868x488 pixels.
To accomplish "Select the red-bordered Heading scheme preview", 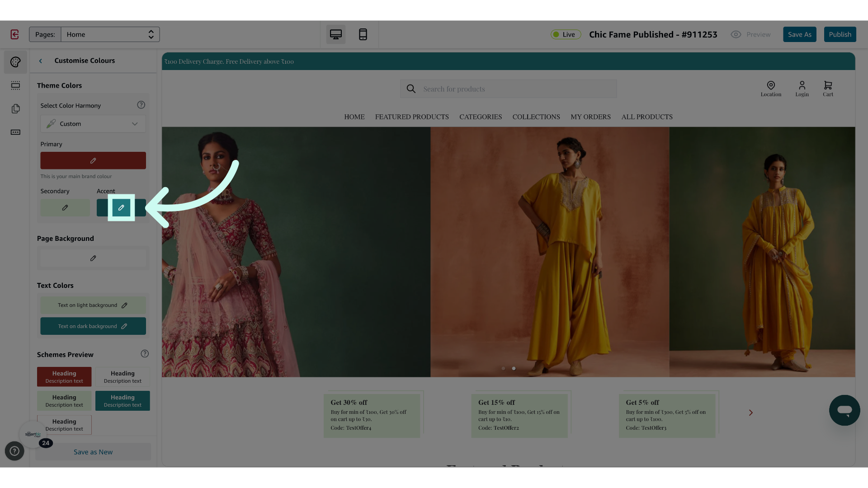I will [x=64, y=425].
